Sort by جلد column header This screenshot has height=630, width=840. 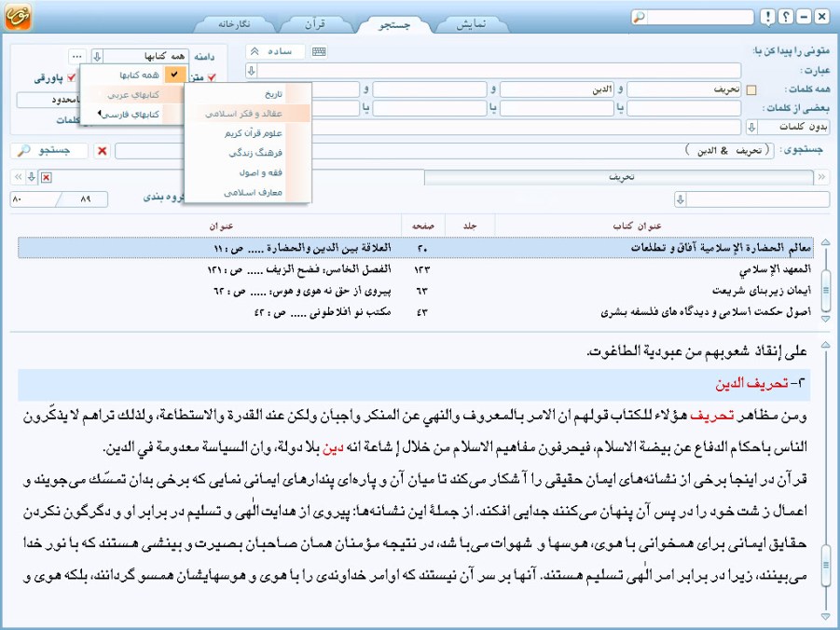pos(470,226)
